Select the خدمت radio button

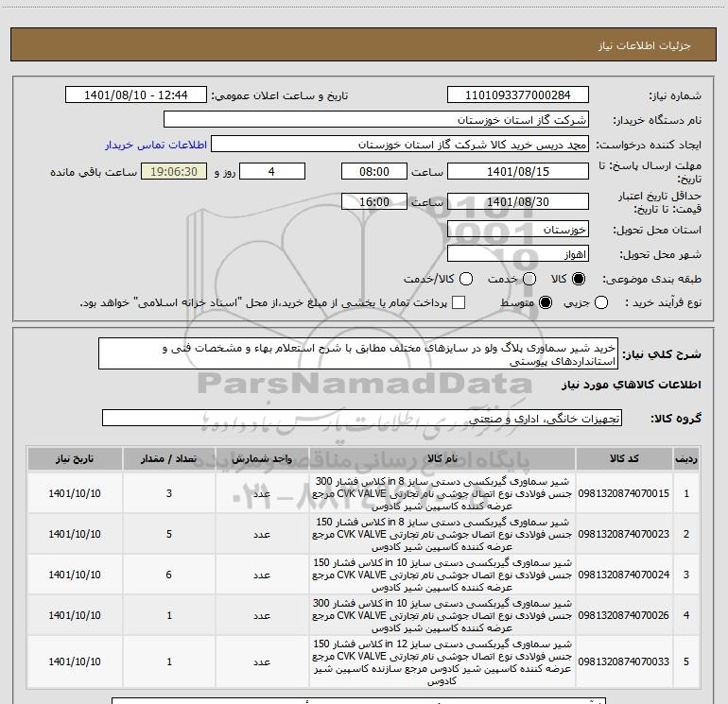click(x=529, y=279)
